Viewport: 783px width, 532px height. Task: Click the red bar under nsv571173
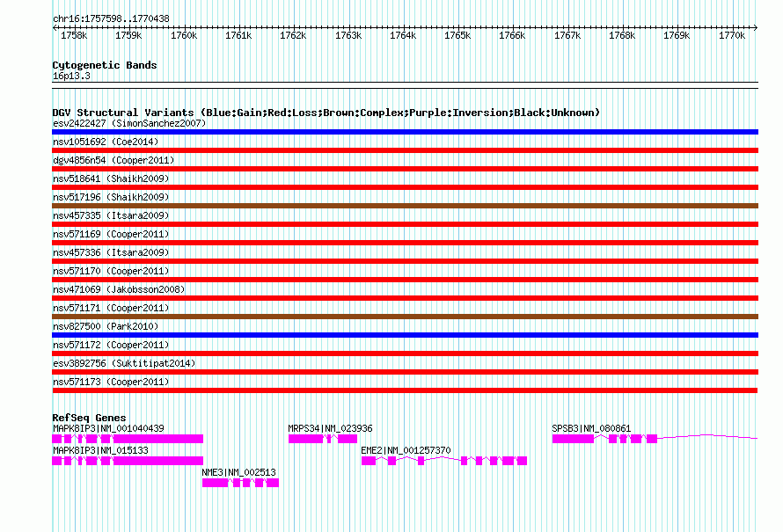(x=405, y=390)
